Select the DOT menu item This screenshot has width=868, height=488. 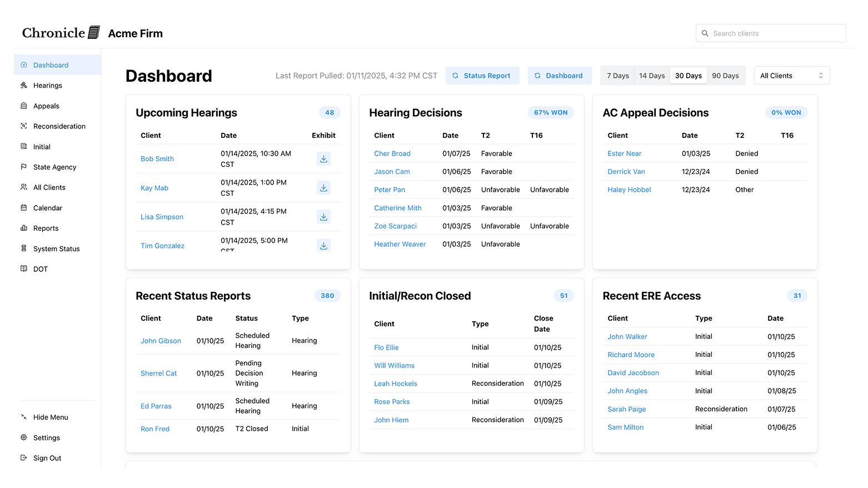tap(23, 268)
